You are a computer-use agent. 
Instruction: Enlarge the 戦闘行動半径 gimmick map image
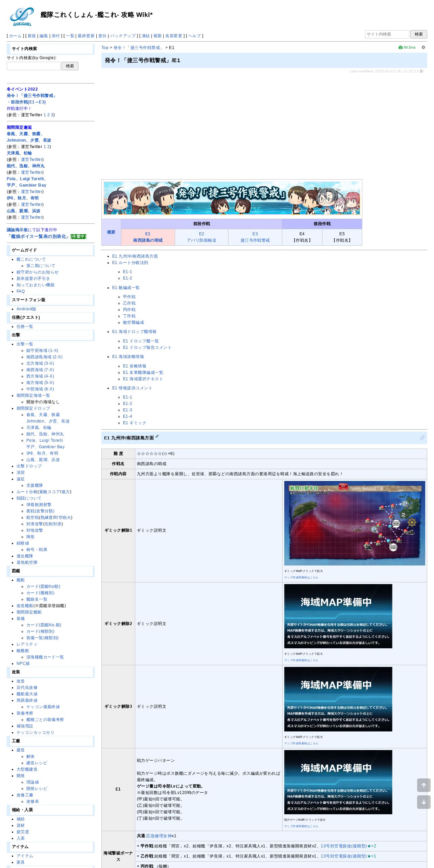click(355, 523)
